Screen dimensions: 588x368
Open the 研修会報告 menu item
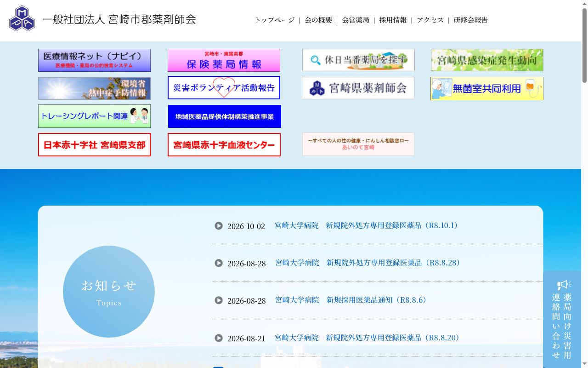point(471,20)
